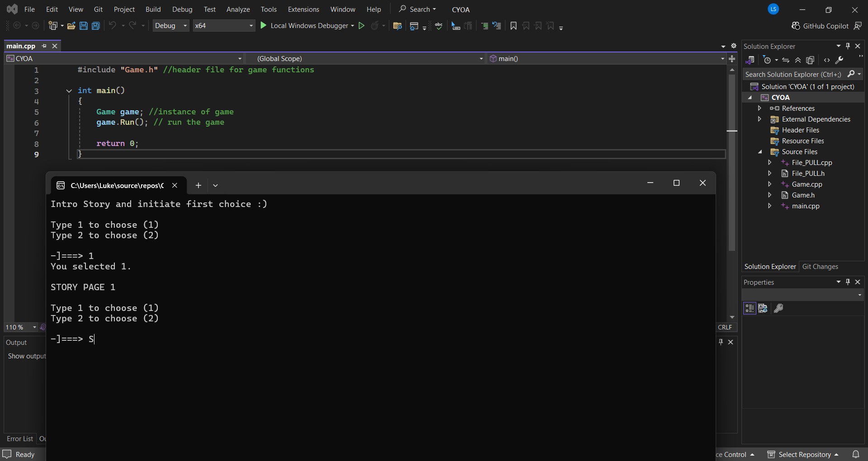
Task: Click the View Code angle-brackets icon
Action: click(x=827, y=60)
